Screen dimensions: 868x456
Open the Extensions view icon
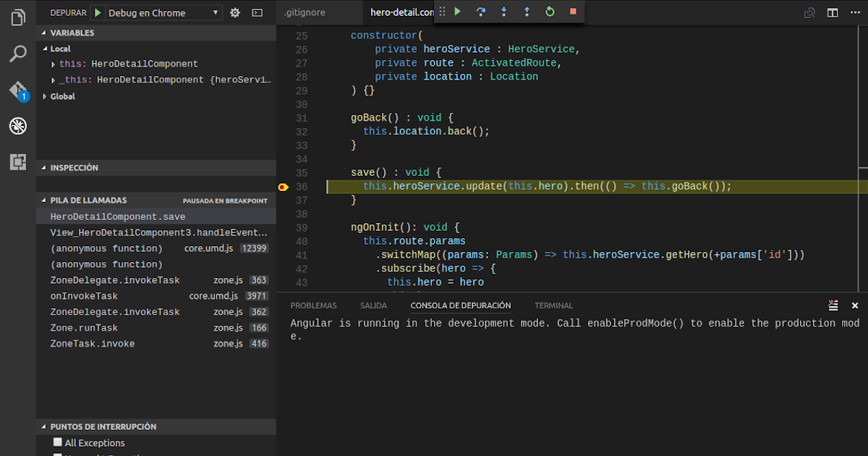click(x=18, y=162)
